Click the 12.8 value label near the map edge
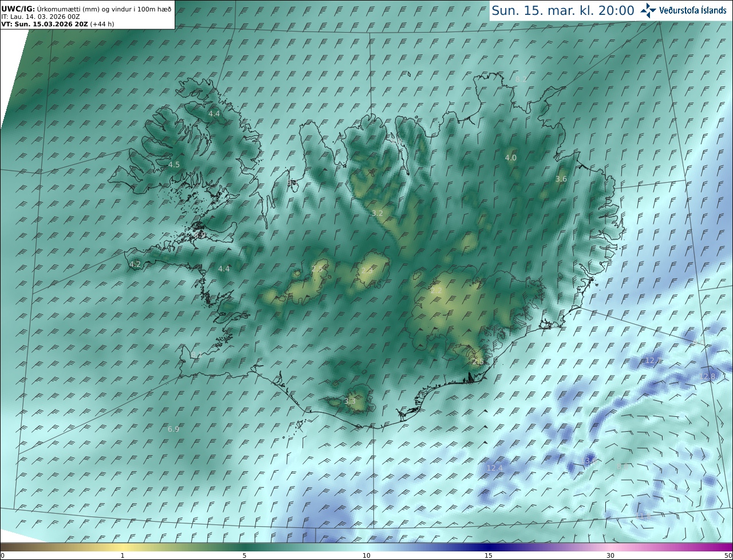The image size is (733, 560). click(708, 376)
